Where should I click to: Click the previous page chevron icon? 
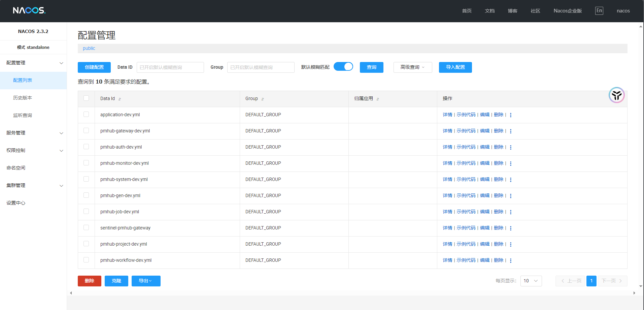click(562, 281)
